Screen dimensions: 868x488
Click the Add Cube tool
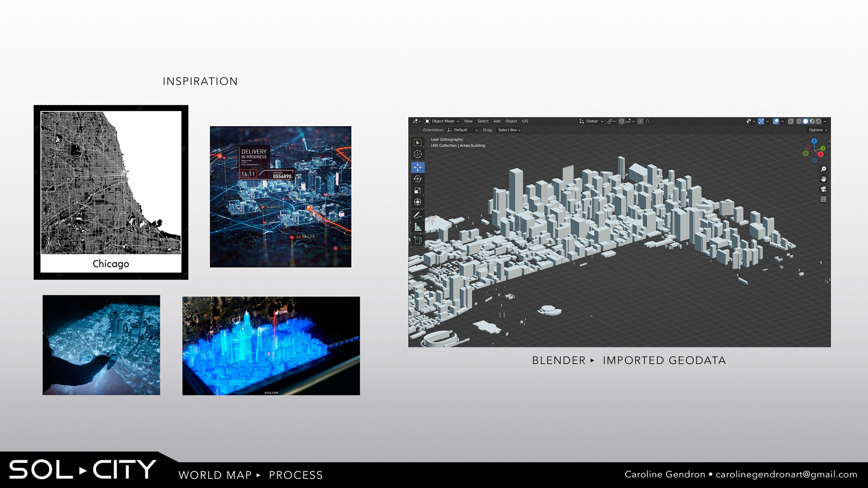coord(417,240)
